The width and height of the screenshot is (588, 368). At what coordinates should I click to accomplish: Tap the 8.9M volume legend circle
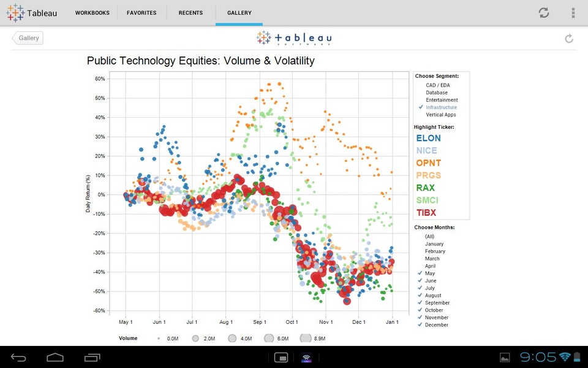point(306,339)
